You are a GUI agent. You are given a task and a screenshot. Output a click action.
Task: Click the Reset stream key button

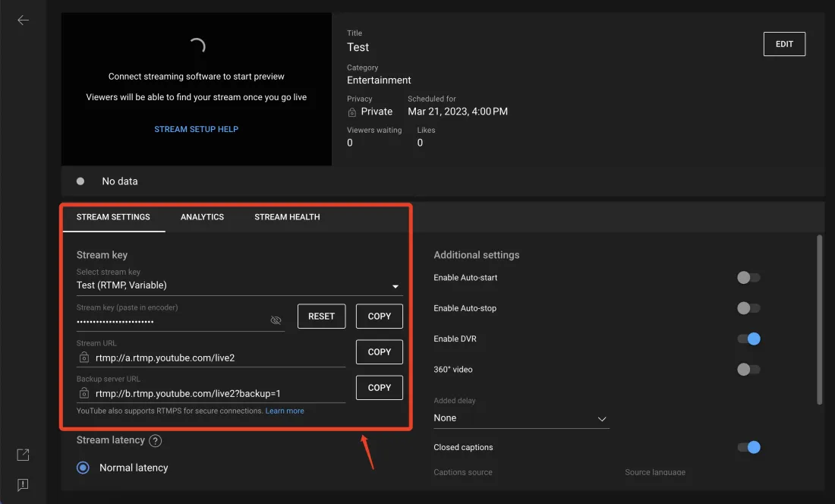321,317
